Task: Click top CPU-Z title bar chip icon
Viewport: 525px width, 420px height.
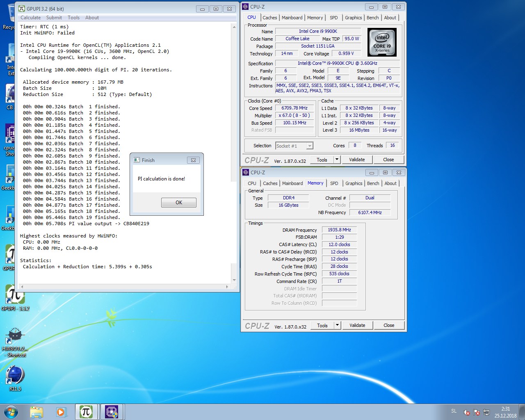Action: pos(245,7)
